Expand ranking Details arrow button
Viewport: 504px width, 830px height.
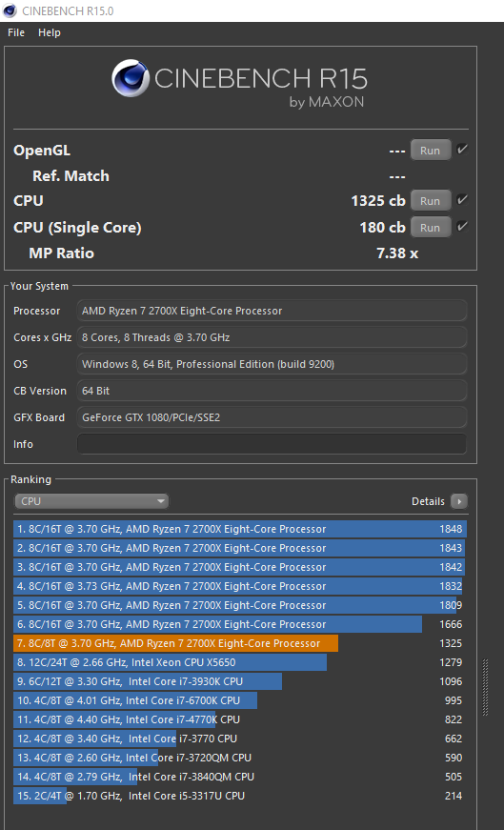coord(459,501)
